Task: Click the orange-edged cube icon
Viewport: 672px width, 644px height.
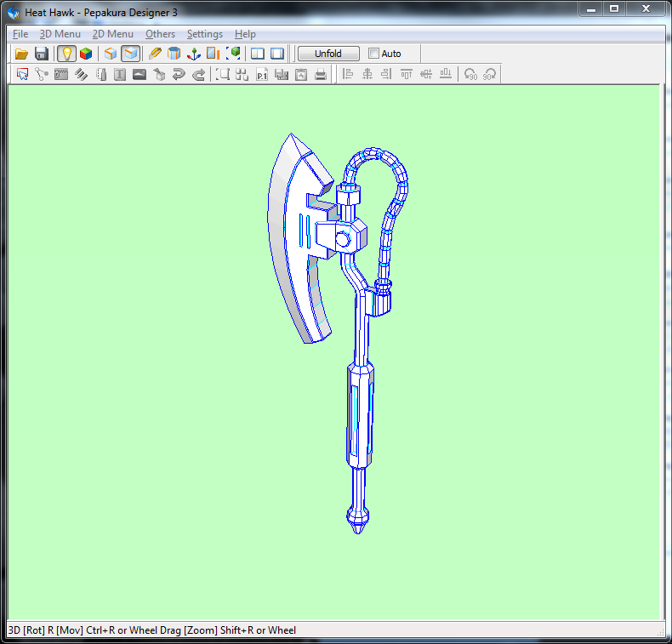Action: [x=111, y=54]
